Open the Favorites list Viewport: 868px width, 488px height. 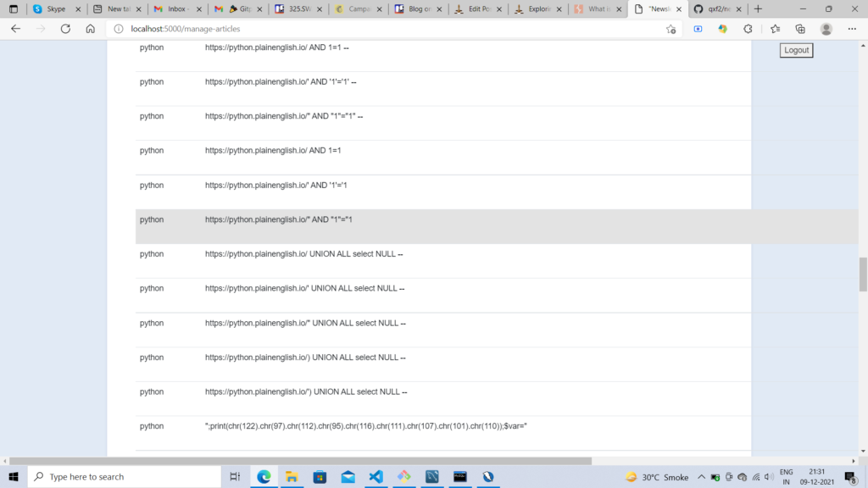click(776, 28)
